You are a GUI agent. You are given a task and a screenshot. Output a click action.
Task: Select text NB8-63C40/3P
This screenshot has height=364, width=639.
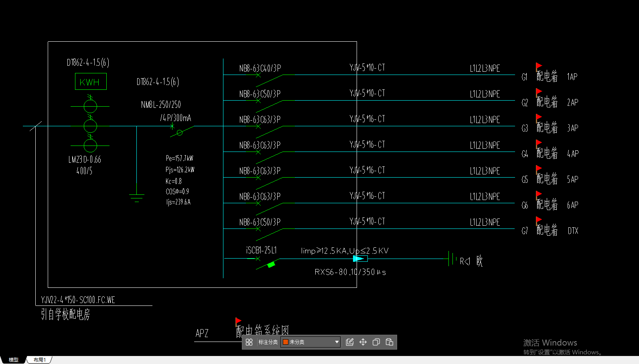tap(260, 69)
